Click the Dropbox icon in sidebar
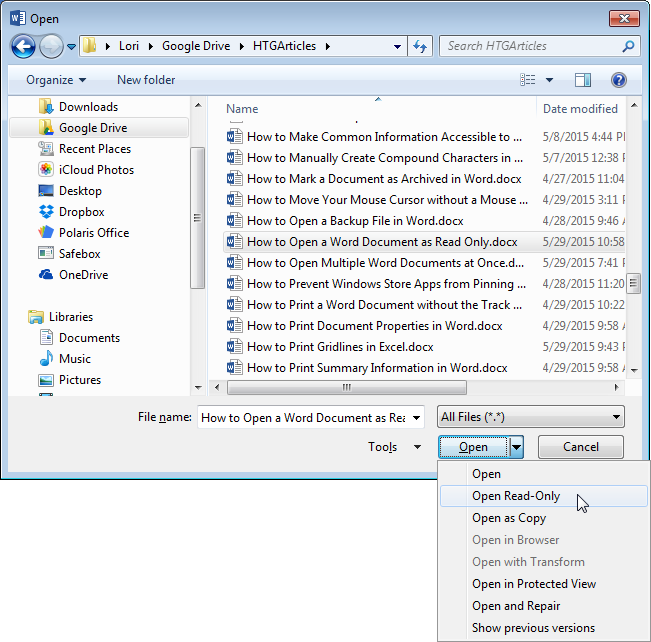Image resolution: width=651 pixels, height=642 pixels. point(45,212)
